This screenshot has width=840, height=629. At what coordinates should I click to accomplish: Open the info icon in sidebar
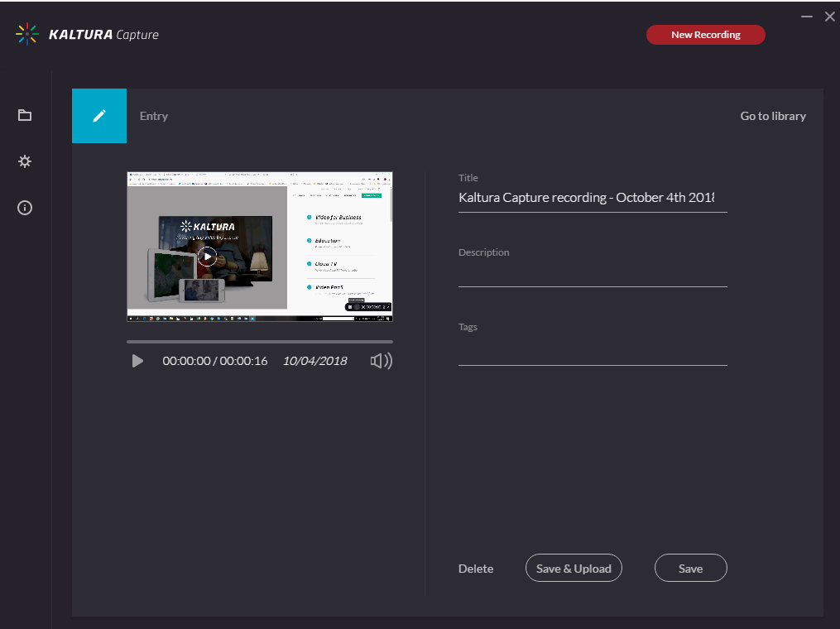click(25, 208)
